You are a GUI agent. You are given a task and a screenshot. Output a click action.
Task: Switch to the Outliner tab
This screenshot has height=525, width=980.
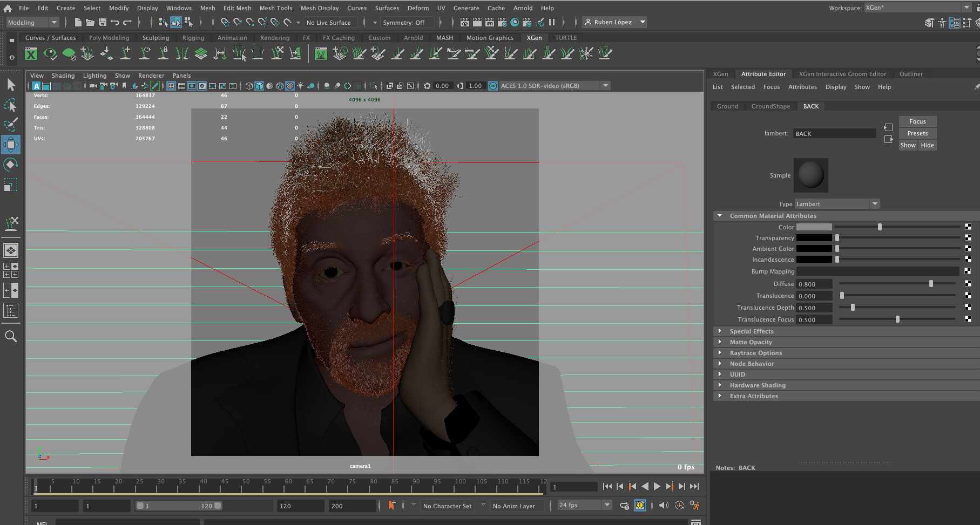tap(911, 74)
